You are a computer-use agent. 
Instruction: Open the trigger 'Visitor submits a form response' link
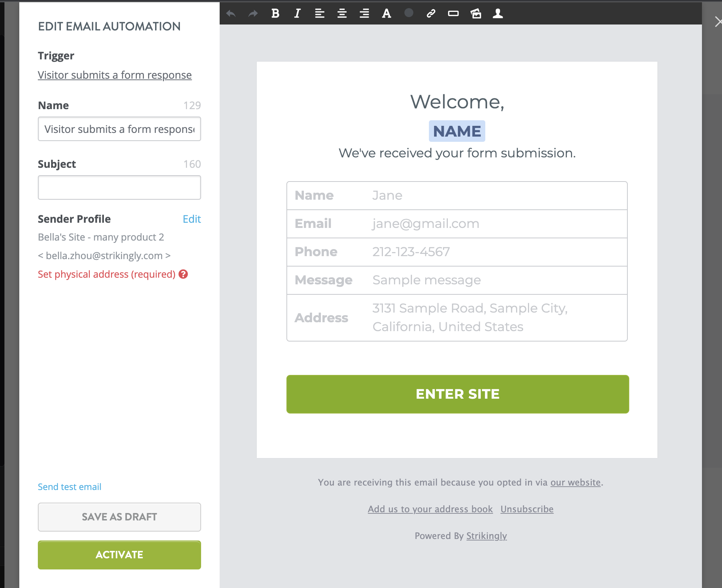115,75
